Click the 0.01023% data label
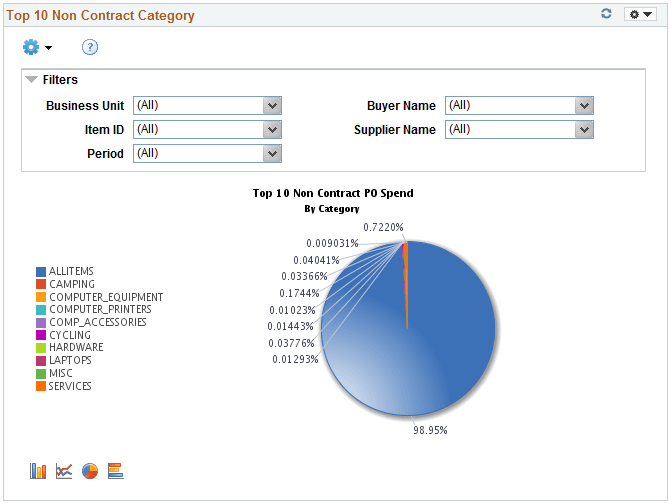The image size is (671, 503). [292, 310]
